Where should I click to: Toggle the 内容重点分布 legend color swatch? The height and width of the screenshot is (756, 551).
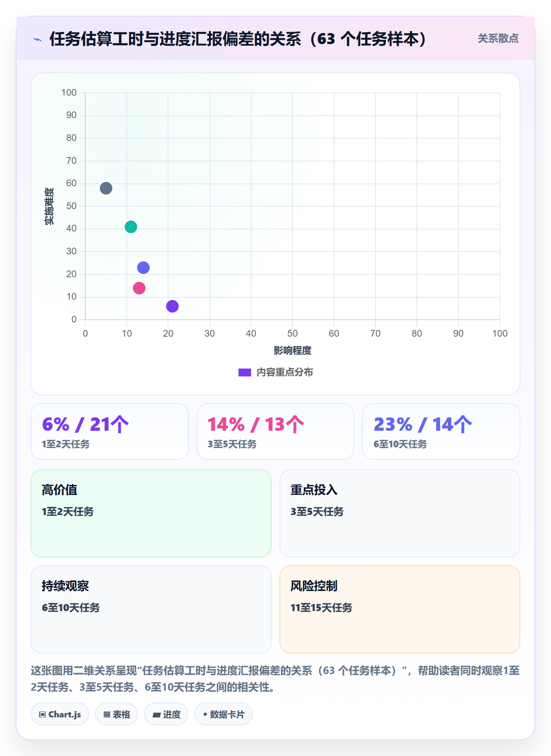(x=245, y=372)
